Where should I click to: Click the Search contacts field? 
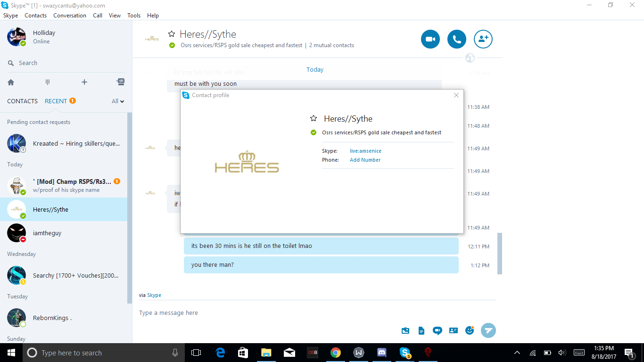[66, 63]
